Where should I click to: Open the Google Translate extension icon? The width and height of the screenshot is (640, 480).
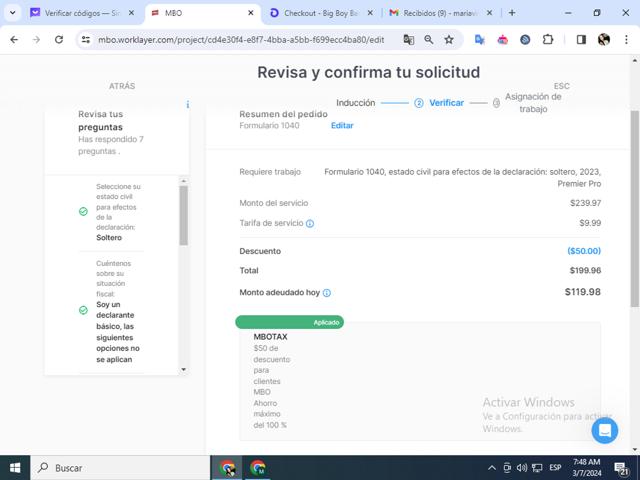[480, 40]
